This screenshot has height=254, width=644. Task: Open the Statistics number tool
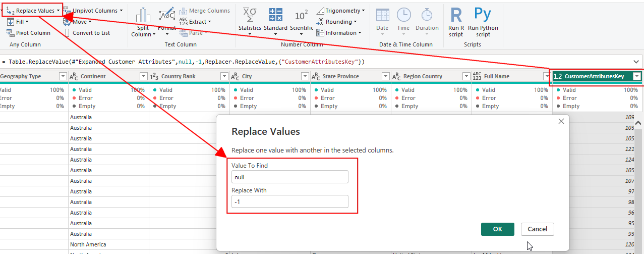tap(250, 22)
